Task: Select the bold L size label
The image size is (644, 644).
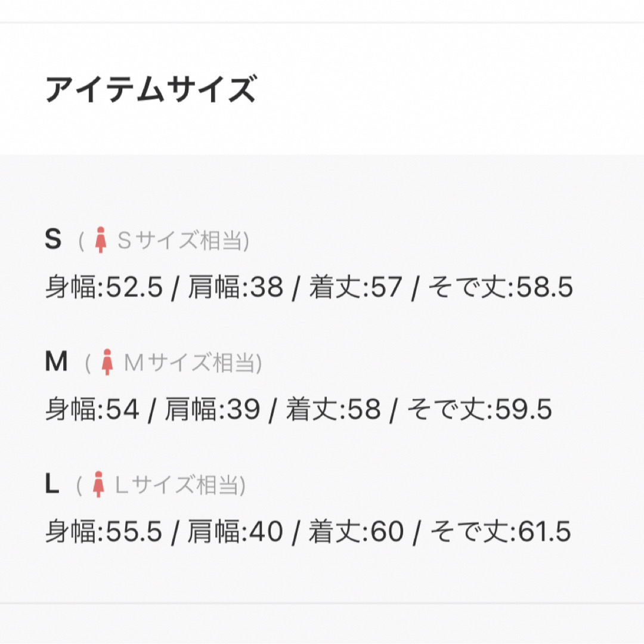Action: click(52, 484)
